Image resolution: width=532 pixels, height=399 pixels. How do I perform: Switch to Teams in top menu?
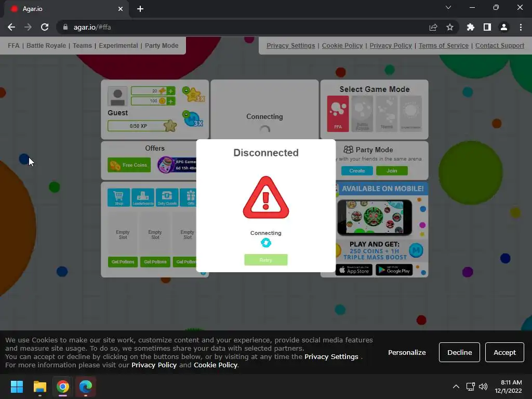[x=82, y=46]
